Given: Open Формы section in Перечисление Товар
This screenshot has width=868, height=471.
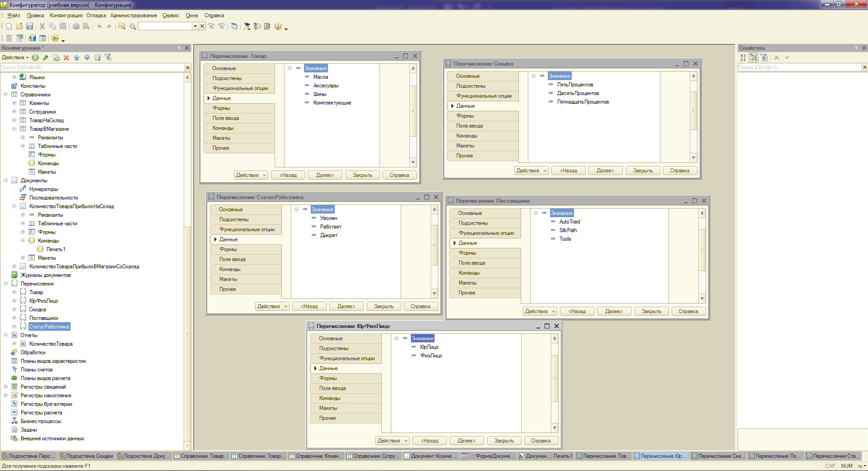Looking at the screenshot, I should pos(239,108).
